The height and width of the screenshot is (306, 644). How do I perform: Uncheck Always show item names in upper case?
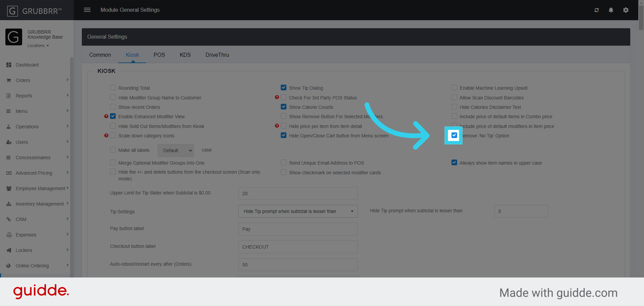[x=454, y=163]
